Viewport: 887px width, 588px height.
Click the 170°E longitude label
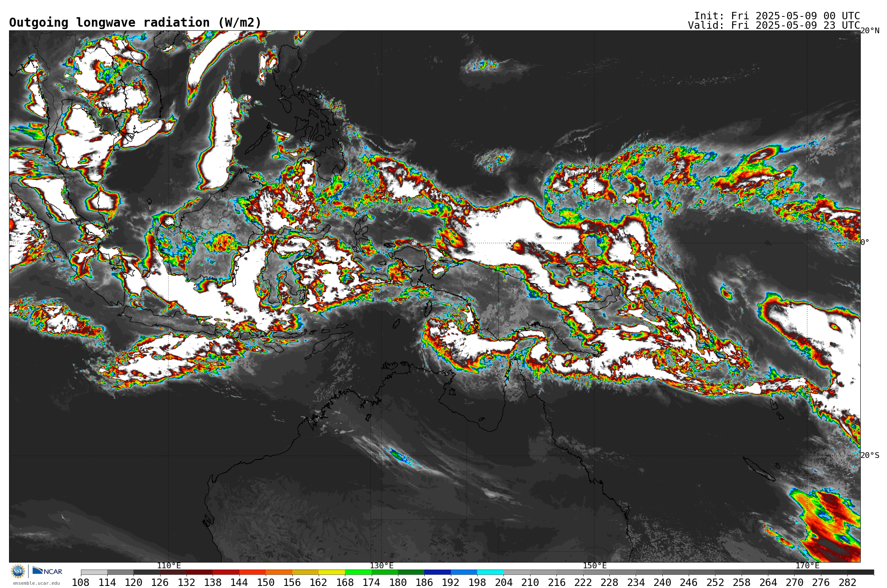point(807,566)
